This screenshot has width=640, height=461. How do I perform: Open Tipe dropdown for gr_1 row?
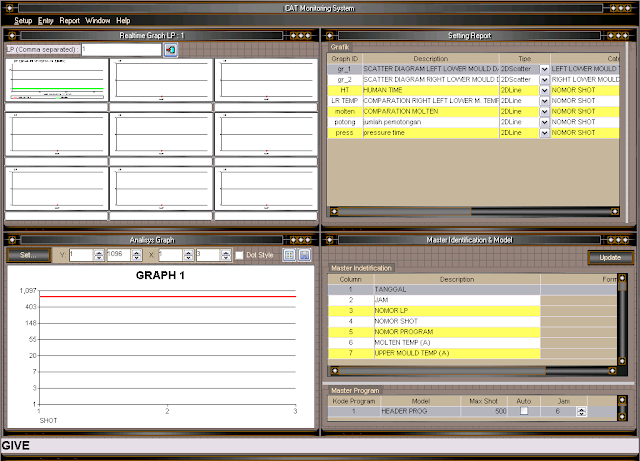point(544,69)
